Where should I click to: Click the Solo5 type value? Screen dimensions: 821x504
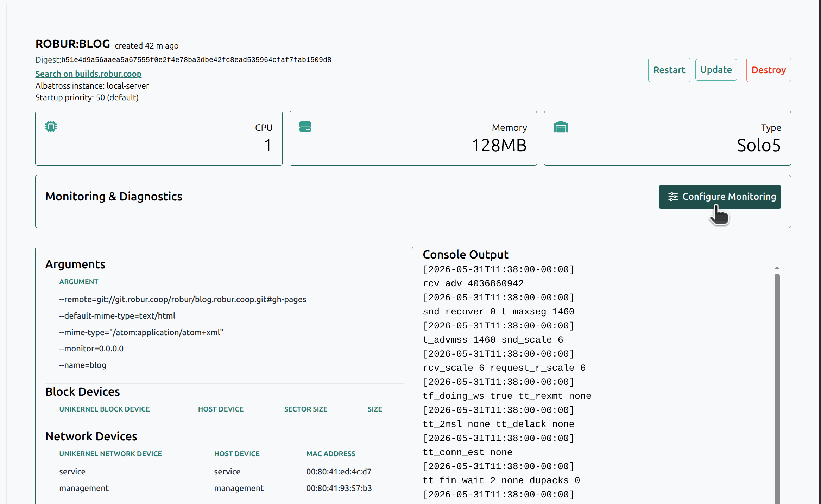759,145
